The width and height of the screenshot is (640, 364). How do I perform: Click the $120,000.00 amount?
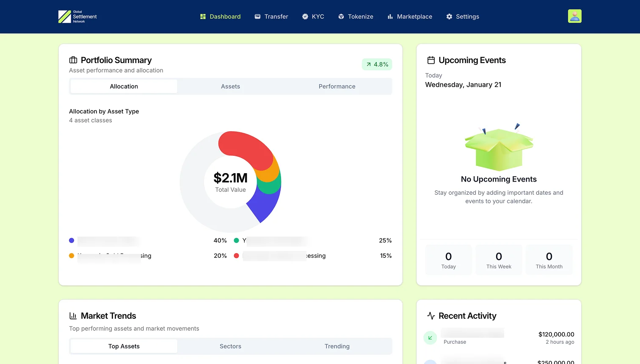click(556, 334)
